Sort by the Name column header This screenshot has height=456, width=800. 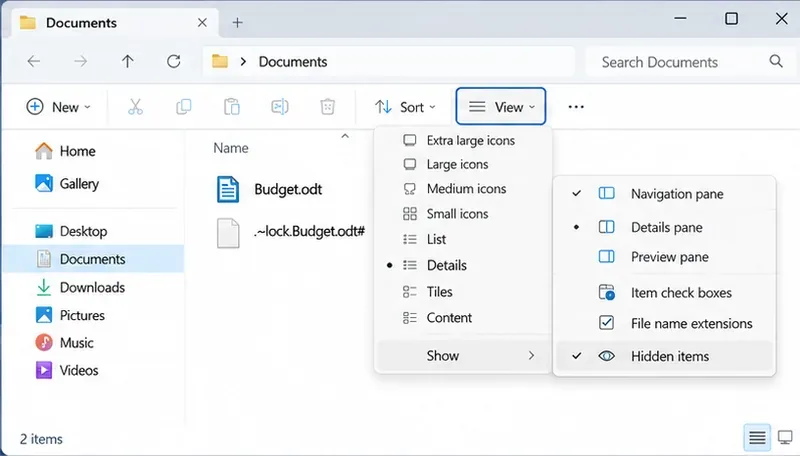pyautogui.click(x=231, y=148)
